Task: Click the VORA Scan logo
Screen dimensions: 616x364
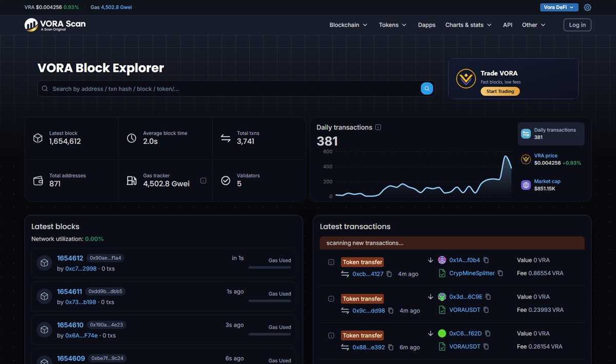Action: pyautogui.click(x=55, y=25)
